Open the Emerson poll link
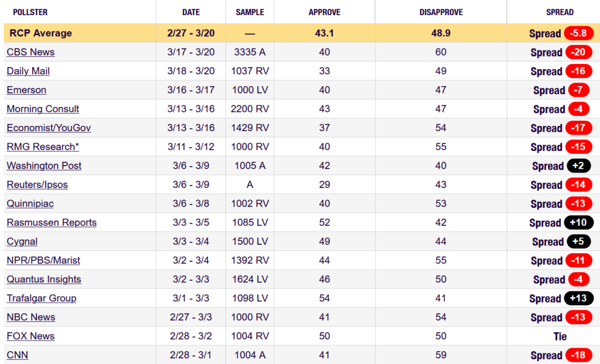This screenshot has height=364, width=600. pos(26,90)
